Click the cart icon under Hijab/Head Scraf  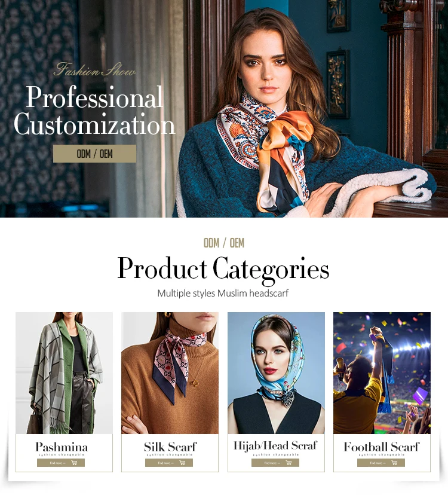pyautogui.click(x=289, y=463)
